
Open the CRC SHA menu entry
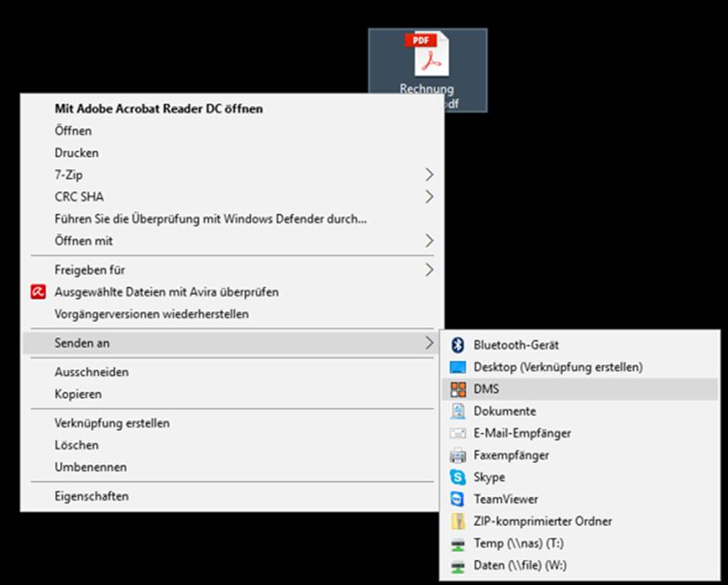pos(232,197)
